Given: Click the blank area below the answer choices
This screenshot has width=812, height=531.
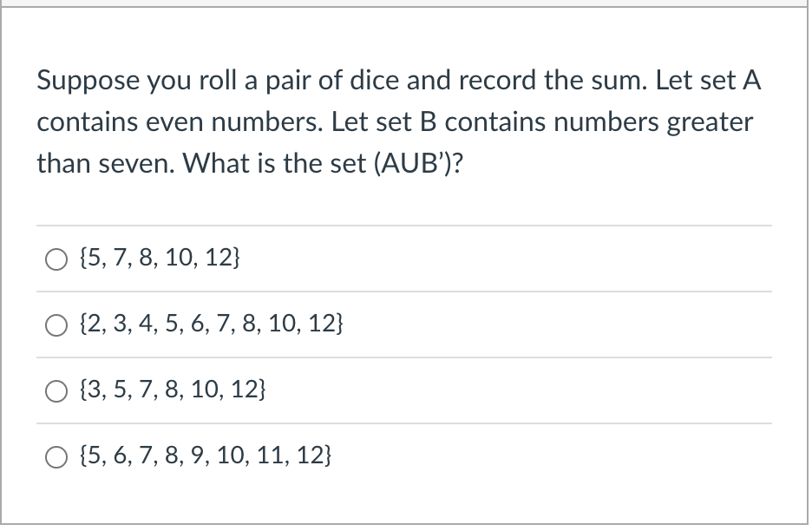Looking at the screenshot, I should tap(404, 503).
